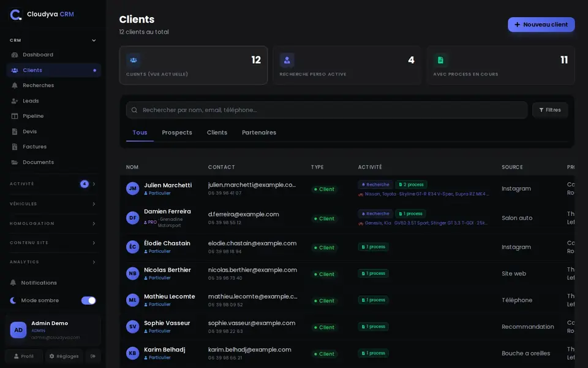The width and height of the screenshot is (588, 368).
Task: Click the AD avatar of Admin Demo
Action: 18,330
